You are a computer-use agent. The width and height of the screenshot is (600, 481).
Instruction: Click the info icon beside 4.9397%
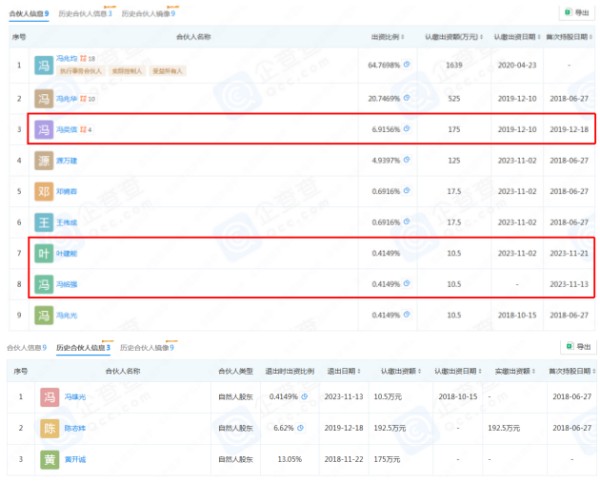tap(406, 160)
